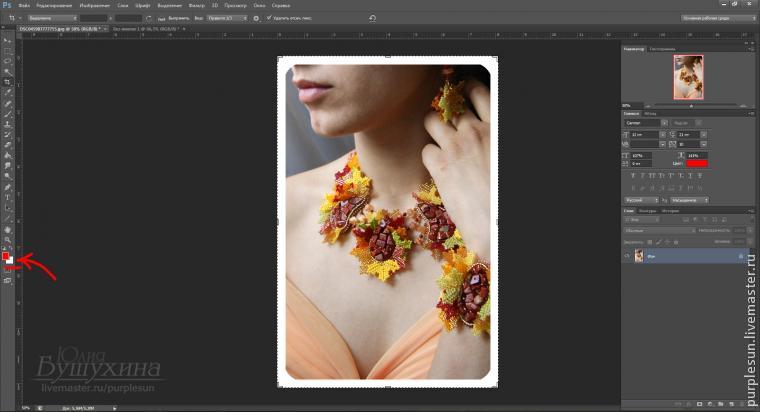The image size is (760, 412).
Task: Open the anti-aliasing method dropdown
Action: pos(690,200)
